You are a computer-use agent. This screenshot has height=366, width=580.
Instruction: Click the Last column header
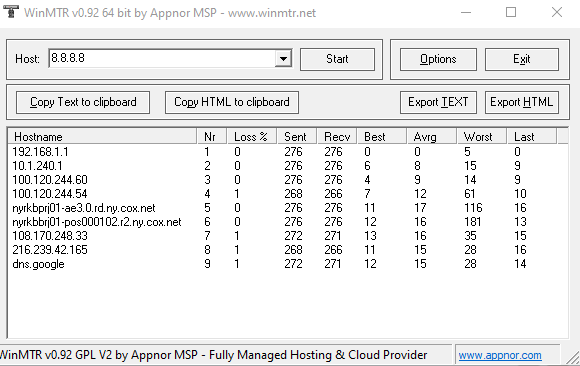[532, 137]
